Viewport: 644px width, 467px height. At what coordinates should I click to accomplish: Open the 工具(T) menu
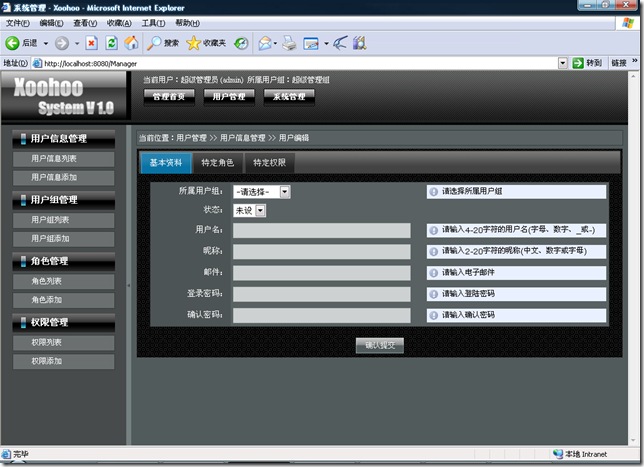(x=153, y=23)
